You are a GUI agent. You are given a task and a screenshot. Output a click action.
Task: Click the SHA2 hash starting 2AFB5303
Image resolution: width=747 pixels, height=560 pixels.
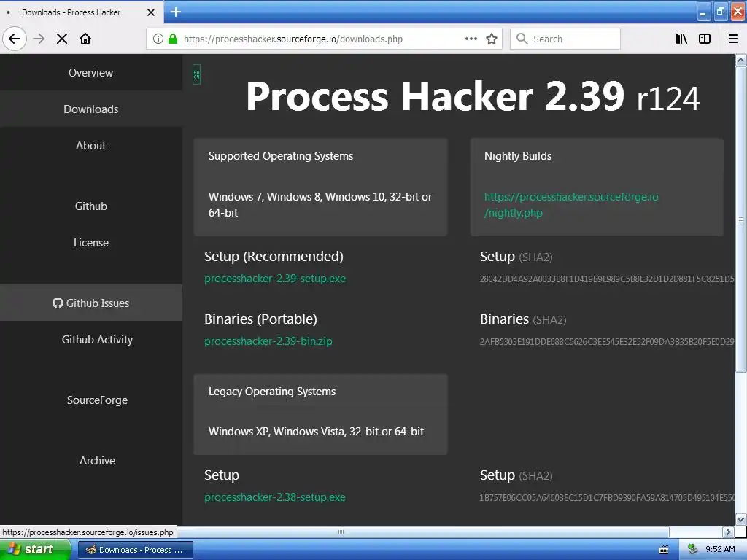pyautogui.click(x=607, y=342)
